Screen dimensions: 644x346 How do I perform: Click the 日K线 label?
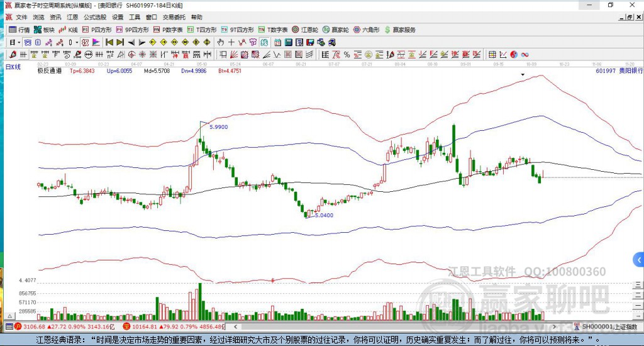pyautogui.click(x=13, y=67)
